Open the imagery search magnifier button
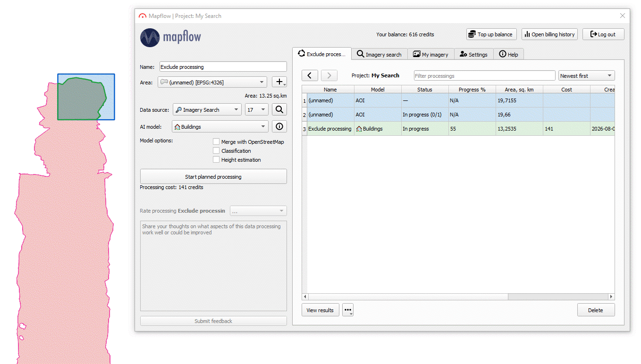641x364 pixels. [x=279, y=110]
